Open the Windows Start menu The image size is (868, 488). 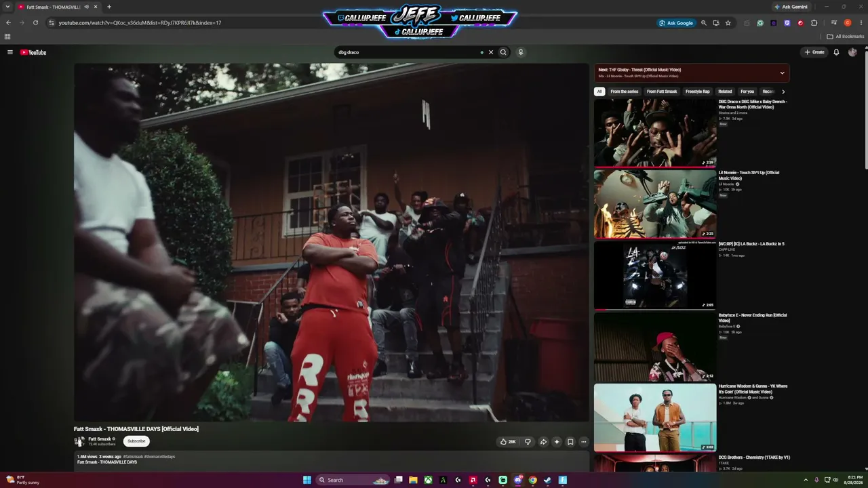tap(307, 480)
